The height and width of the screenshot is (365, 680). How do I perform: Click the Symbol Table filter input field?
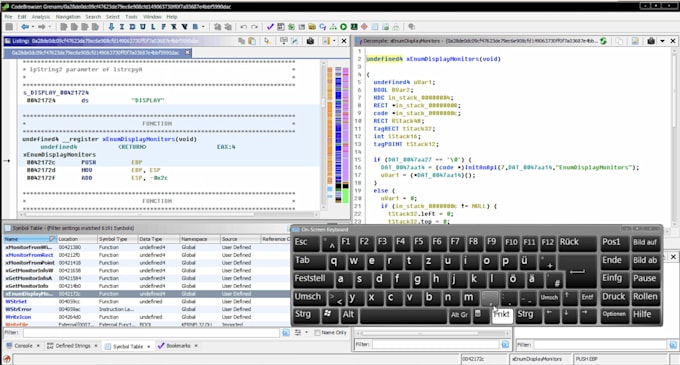pyautogui.click(x=151, y=332)
